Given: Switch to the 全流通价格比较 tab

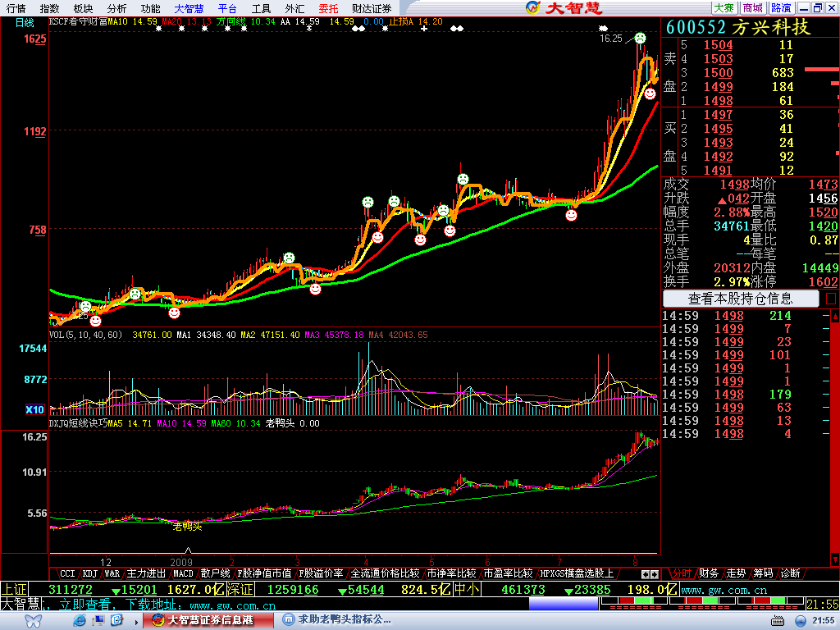Looking at the screenshot, I should point(385,573).
